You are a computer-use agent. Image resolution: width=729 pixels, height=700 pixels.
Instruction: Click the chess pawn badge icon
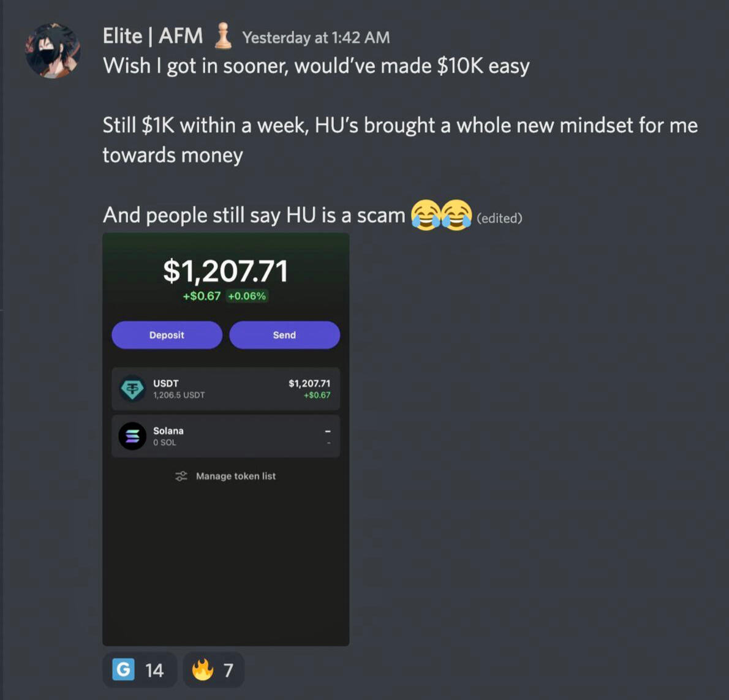[x=223, y=36]
